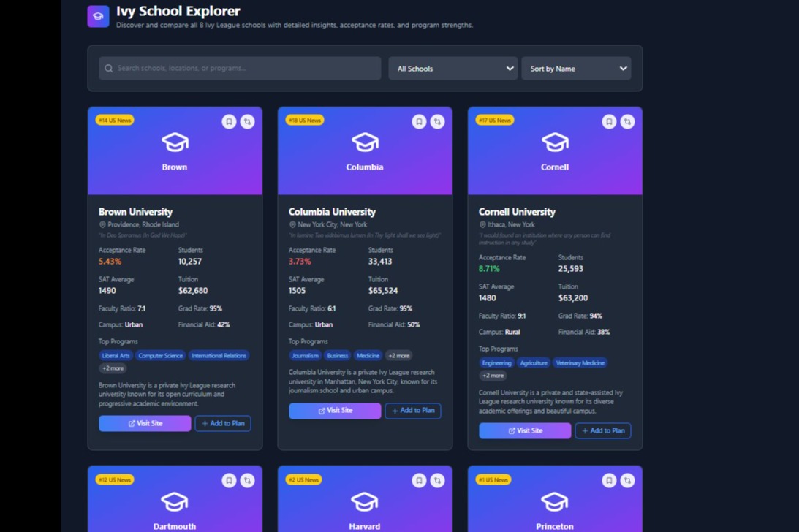Viewport: 799px width, 532px height.
Task: Bookmark Cornell University card
Action: (x=609, y=121)
